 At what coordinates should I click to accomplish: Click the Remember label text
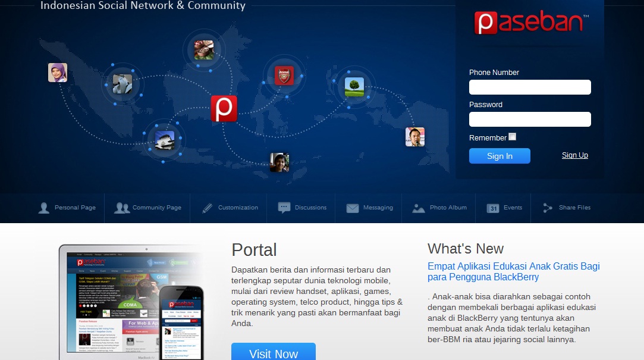point(488,137)
